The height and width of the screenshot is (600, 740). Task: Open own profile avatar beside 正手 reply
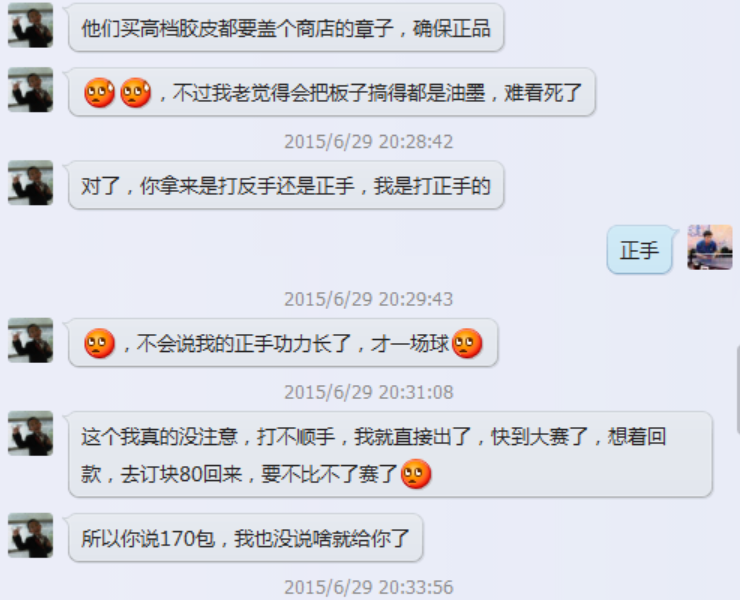click(710, 247)
